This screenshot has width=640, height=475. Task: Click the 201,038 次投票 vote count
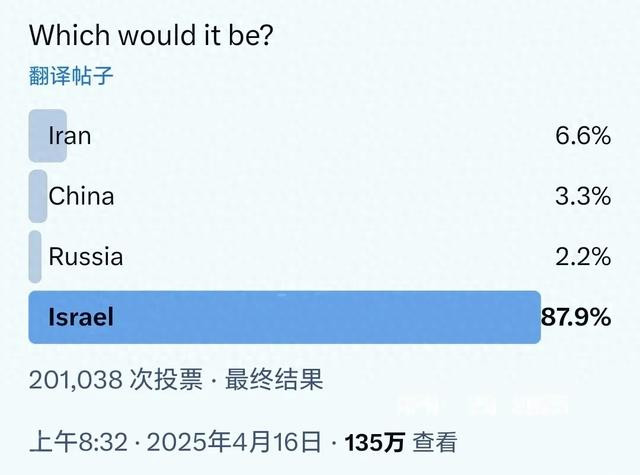pyautogui.click(x=116, y=380)
